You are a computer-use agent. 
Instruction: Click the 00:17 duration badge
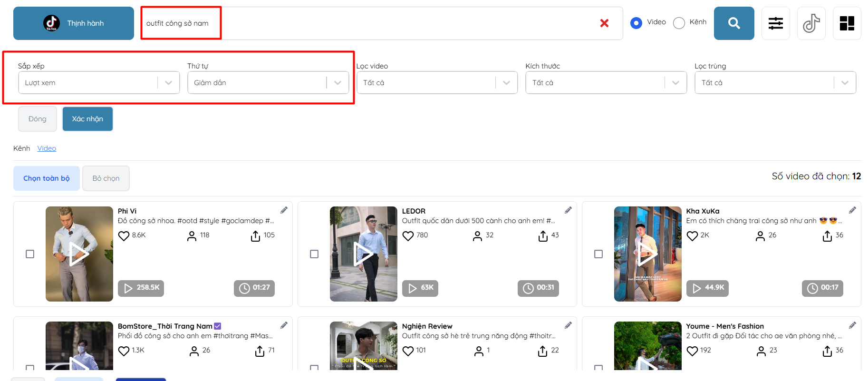click(822, 288)
